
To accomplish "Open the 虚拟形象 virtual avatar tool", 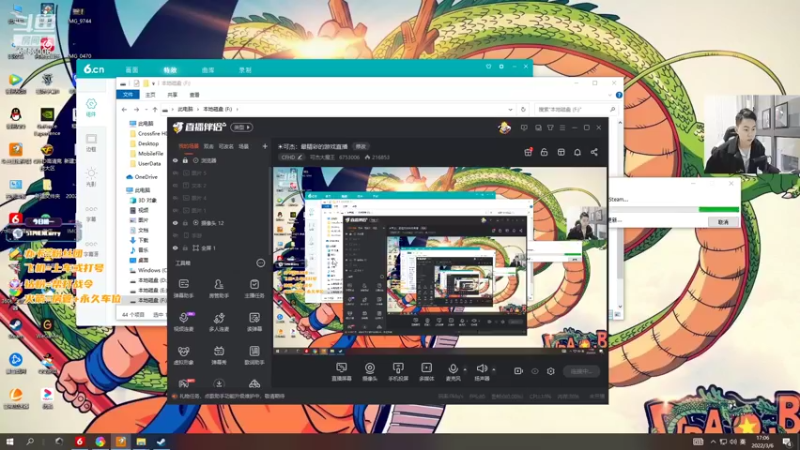I will (x=184, y=355).
